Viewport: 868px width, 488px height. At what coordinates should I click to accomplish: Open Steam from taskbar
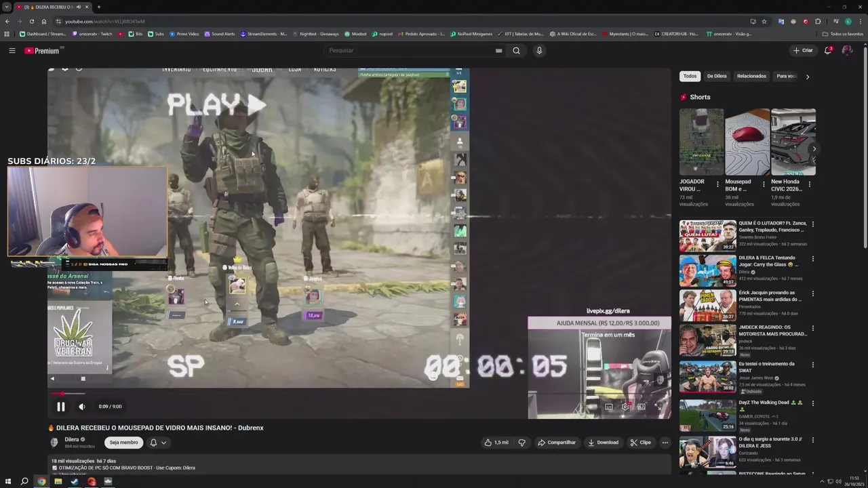coord(75,482)
